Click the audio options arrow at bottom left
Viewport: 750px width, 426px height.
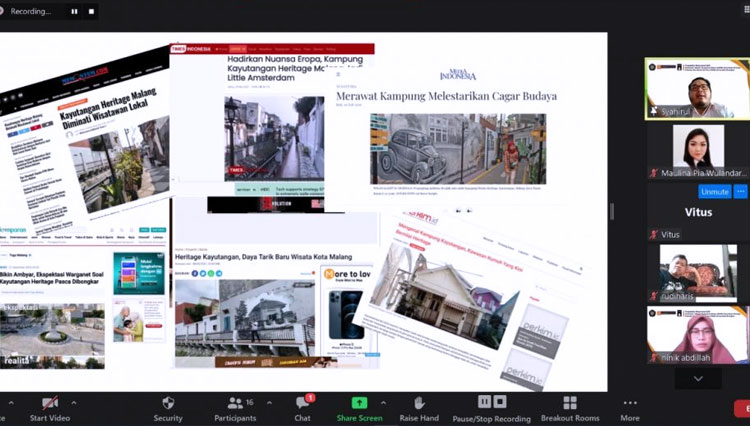(11, 403)
